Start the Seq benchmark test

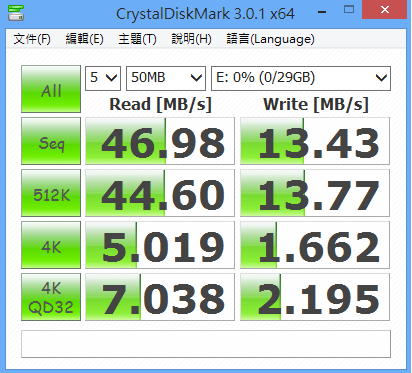51,141
